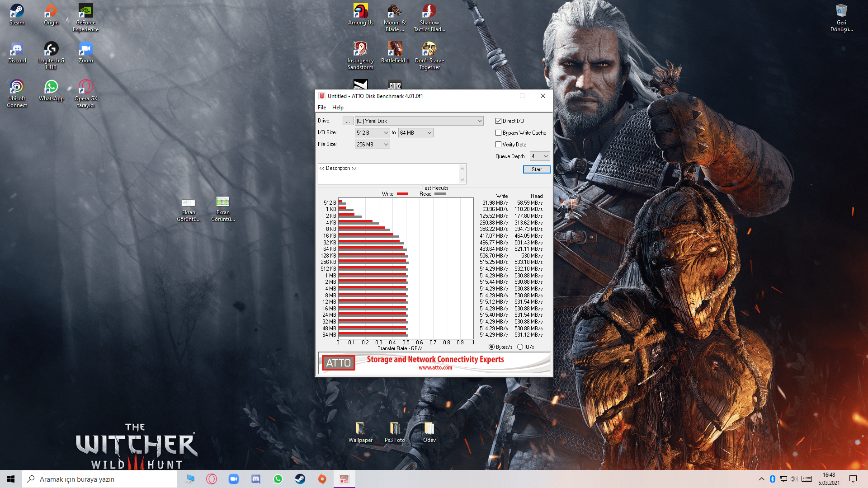Screen dimensions: 868x488
Task: Select the IO/s radio button
Action: click(520, 347)
